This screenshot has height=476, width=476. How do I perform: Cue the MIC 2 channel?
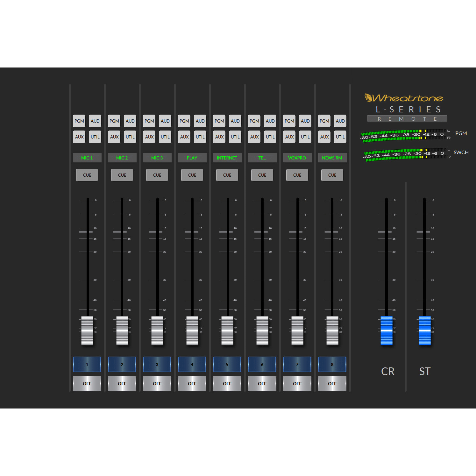pyautogui.click(x=122, y=175)
